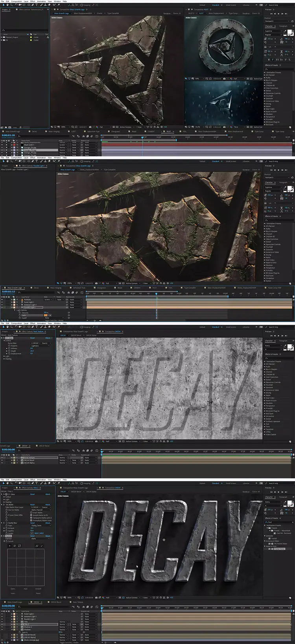Click Reset for the Curves effect
Viewport: 295px width, 644px height.
tap(33, 536)
